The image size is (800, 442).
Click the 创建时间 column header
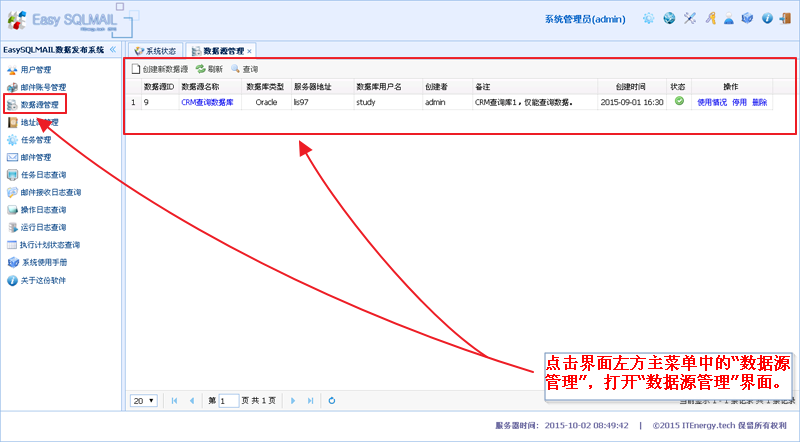coord(631,87)
